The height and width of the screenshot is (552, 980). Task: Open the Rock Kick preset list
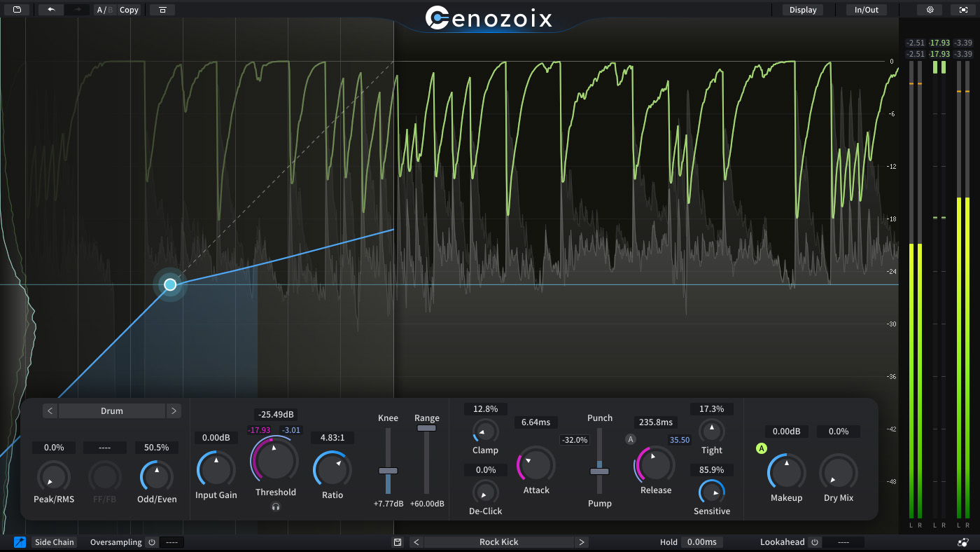pos(498,542)
